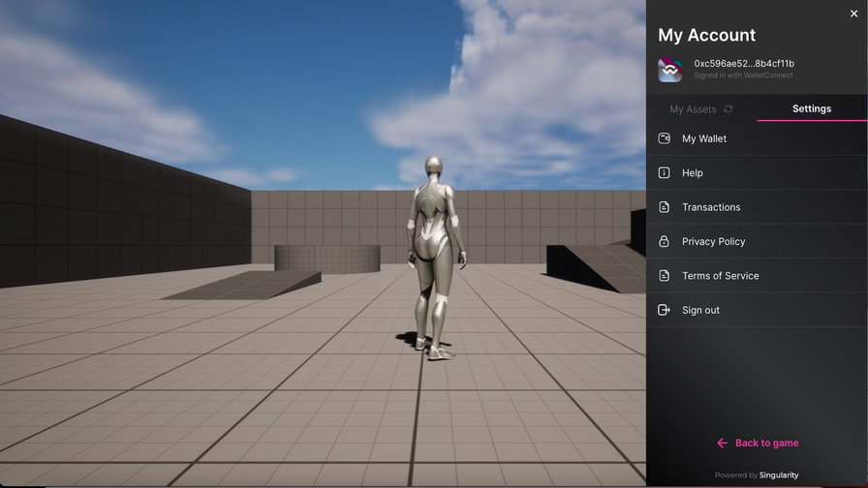Click the document icon beside Transactions
The image size is (868, 488).
(664, 207)
